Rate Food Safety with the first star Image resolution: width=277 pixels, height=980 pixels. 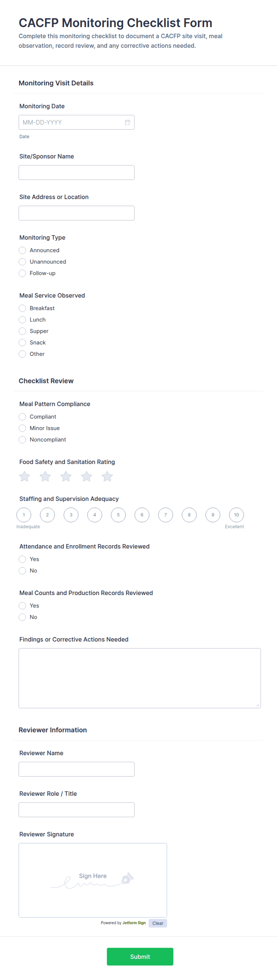coord(25,476)
